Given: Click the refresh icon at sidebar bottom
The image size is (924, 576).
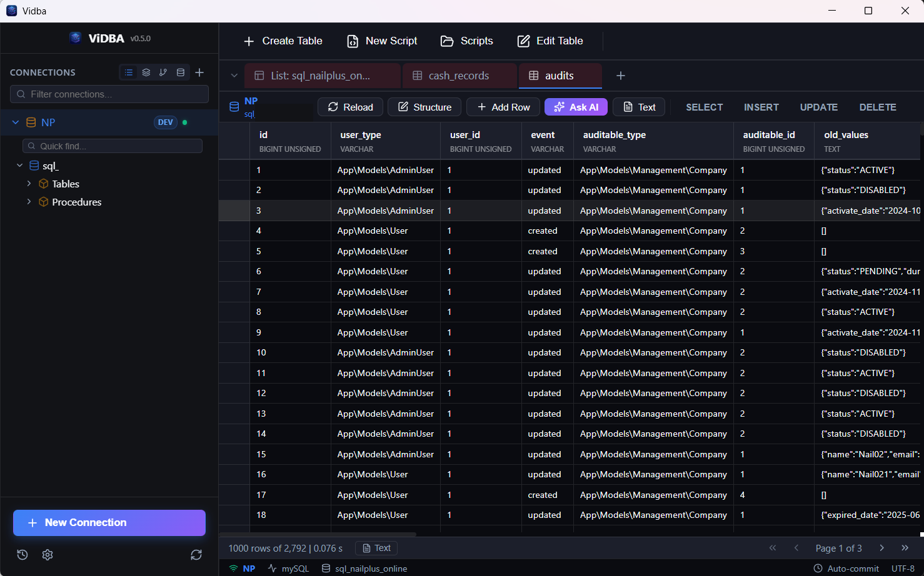Looking at the screenshot, I should tap(196, 555).
